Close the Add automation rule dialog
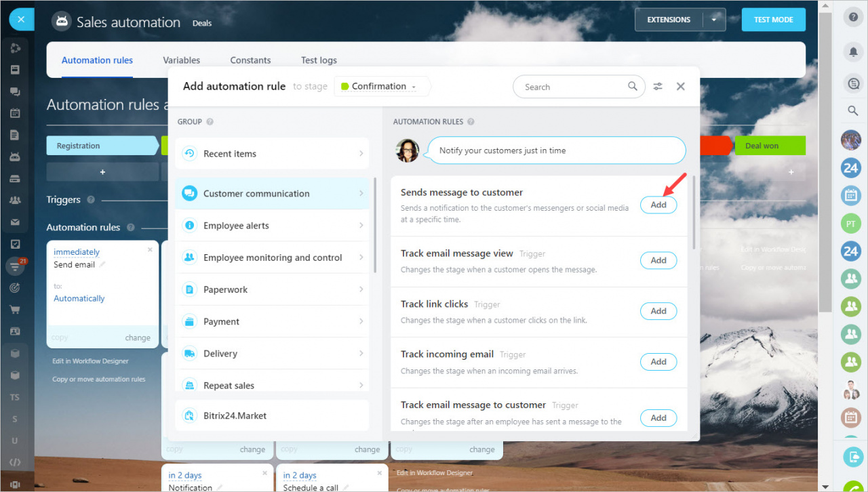The height and width of the screenshot is (492, 868). pos(681,87)
